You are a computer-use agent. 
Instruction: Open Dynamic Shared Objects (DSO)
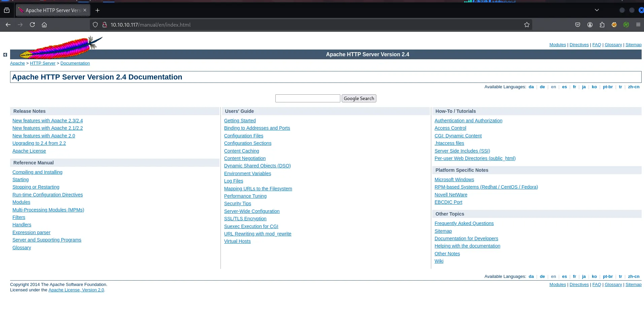[258, 166]
